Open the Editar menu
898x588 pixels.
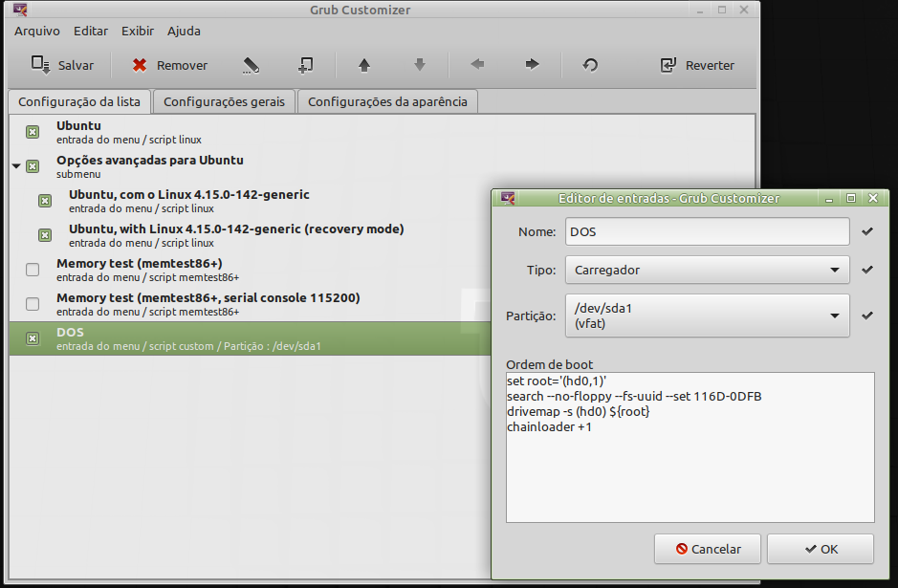(91, 31)
